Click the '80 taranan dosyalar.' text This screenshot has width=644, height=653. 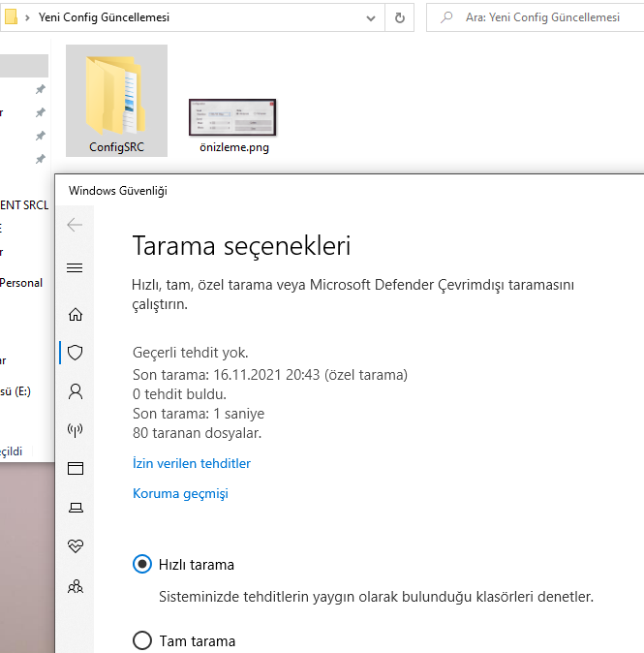point(197,433)
